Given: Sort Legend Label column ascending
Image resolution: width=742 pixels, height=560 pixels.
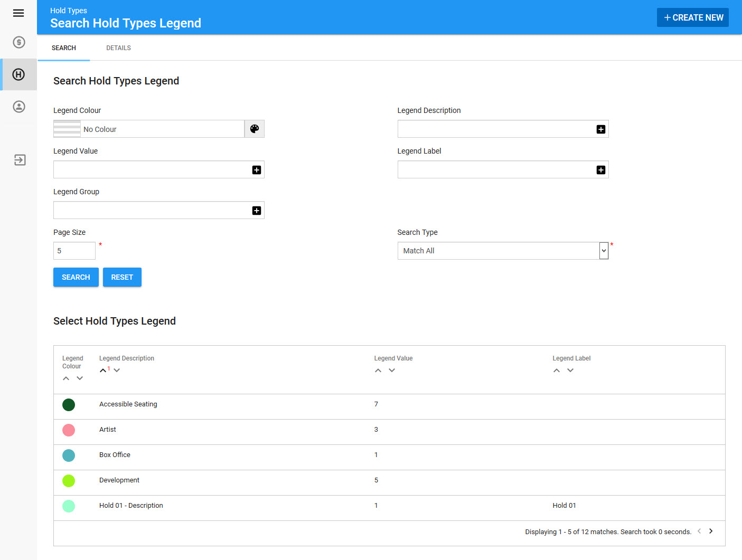Looking at the screenshot, I should [x=557, y=371].
